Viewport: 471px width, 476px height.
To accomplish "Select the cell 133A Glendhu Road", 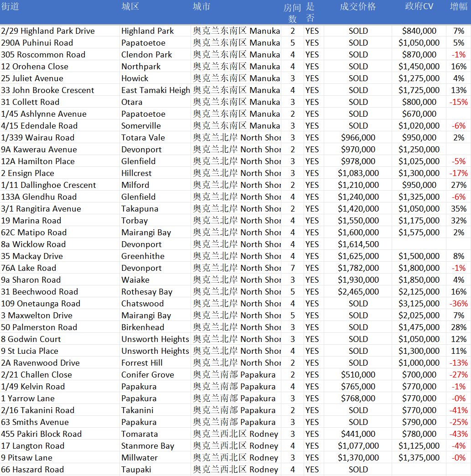I will pos(39,197).
